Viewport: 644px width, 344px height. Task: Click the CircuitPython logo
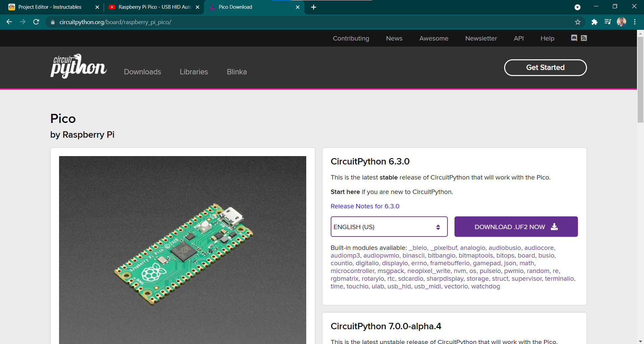[78, 66]
